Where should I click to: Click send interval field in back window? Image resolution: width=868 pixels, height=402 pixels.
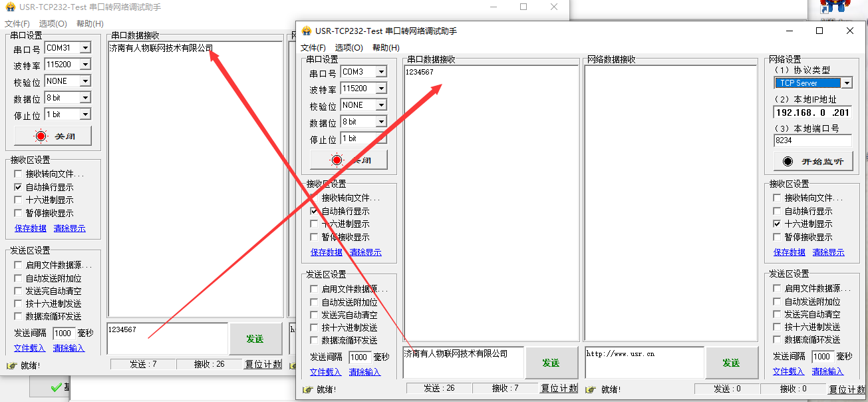tap(64, 333)
